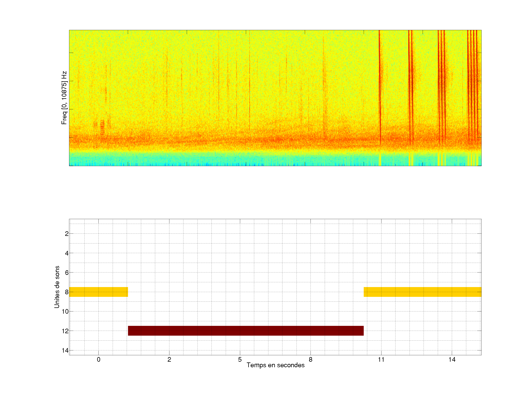Click the left yellow bar at unit 8
The image size is (532, 399).
(98, 292)
